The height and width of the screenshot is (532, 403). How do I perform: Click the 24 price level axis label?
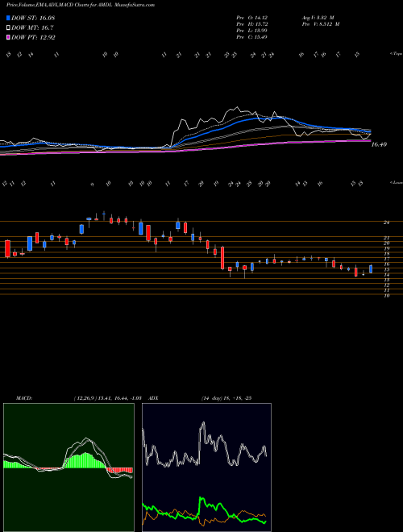386,222
